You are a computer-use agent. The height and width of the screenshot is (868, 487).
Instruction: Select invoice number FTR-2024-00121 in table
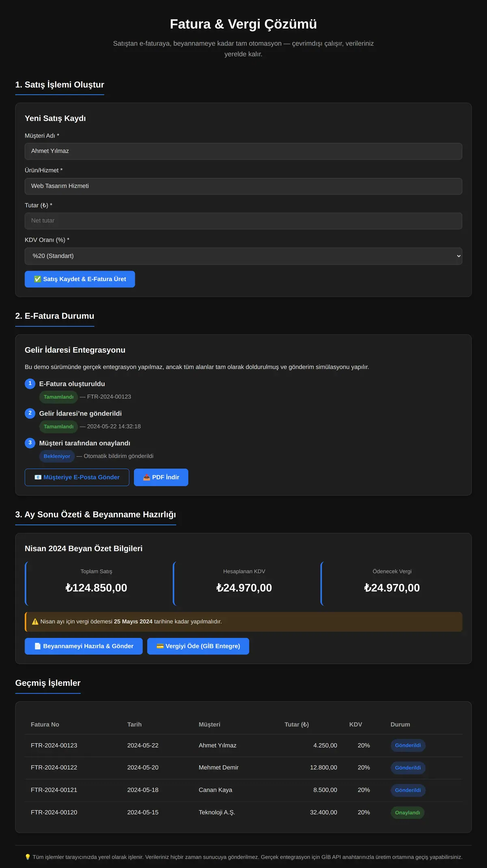pos(54,790)
